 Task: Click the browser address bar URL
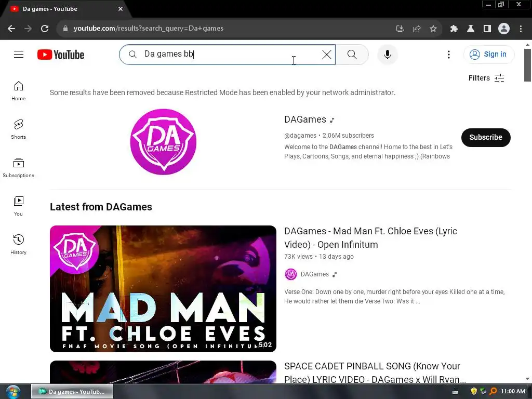148,29
